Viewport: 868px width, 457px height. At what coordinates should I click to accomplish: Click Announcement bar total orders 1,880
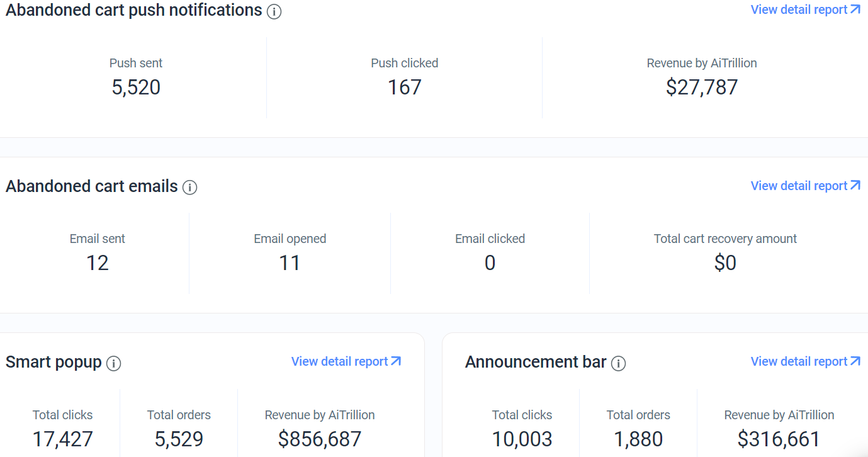(638, 439)
